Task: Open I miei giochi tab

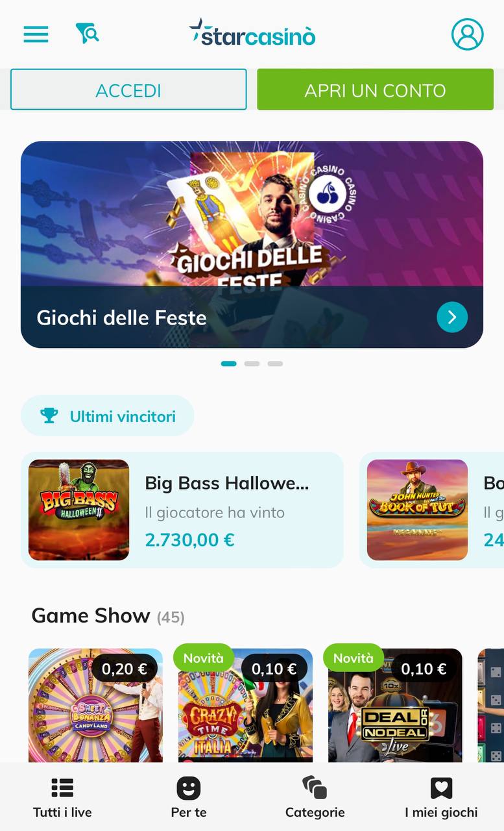Action: [441, 797]
